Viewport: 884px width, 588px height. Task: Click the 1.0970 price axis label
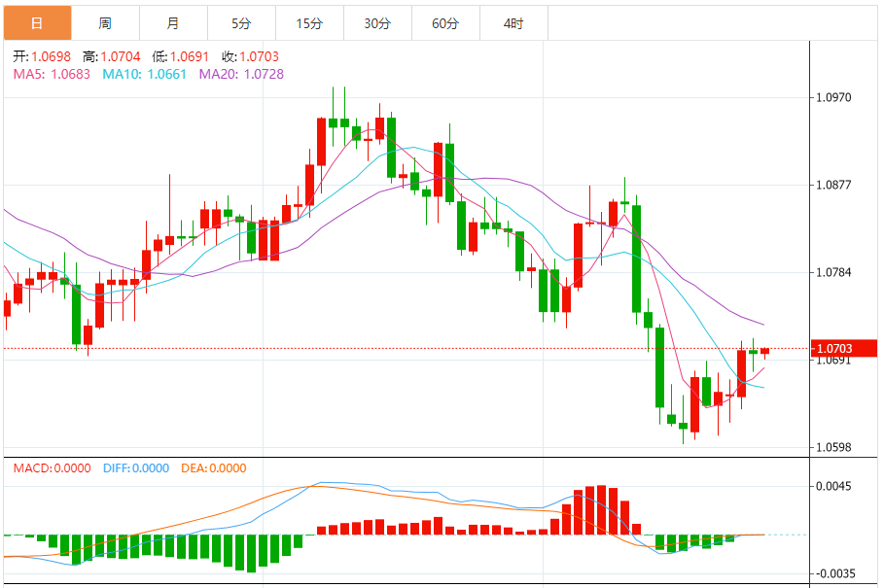(x=833, y=97)
